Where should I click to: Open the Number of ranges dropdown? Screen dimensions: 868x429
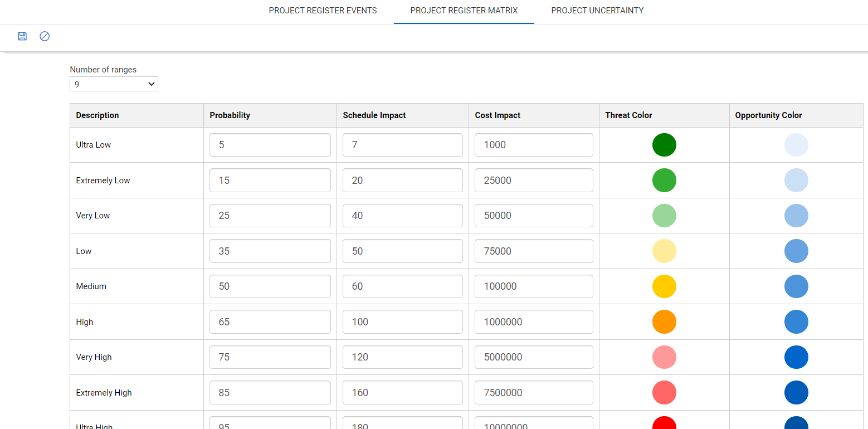click(114, 84)
